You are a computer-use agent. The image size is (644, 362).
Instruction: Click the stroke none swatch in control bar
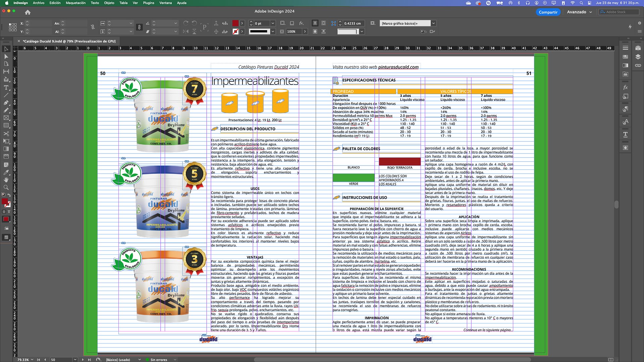click(235, 32)
